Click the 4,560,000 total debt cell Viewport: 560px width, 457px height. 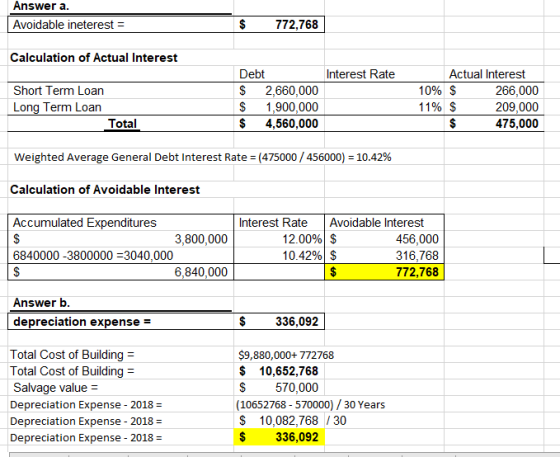[x=279, y=124]
